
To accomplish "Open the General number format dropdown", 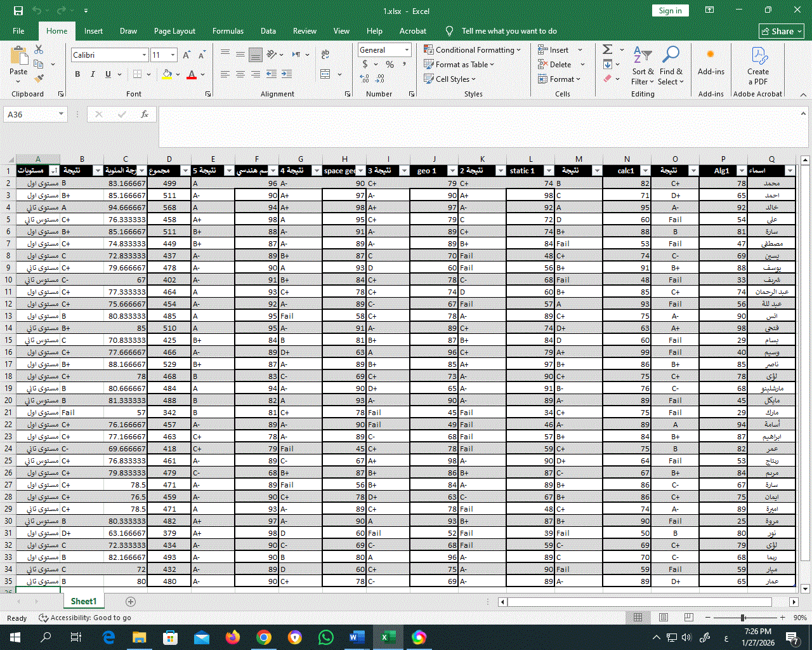I will (x=406, y=50).
